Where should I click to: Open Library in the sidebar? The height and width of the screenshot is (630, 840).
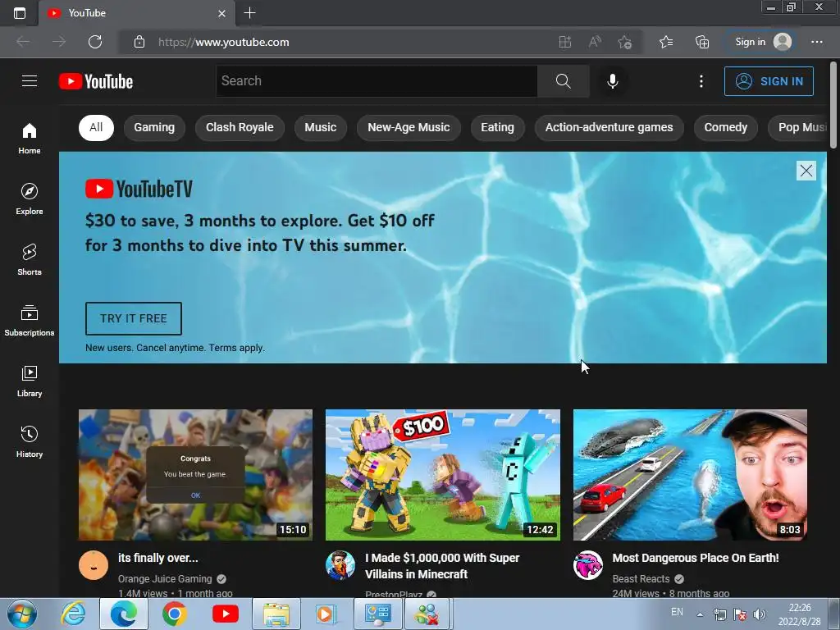coord(30,381)
